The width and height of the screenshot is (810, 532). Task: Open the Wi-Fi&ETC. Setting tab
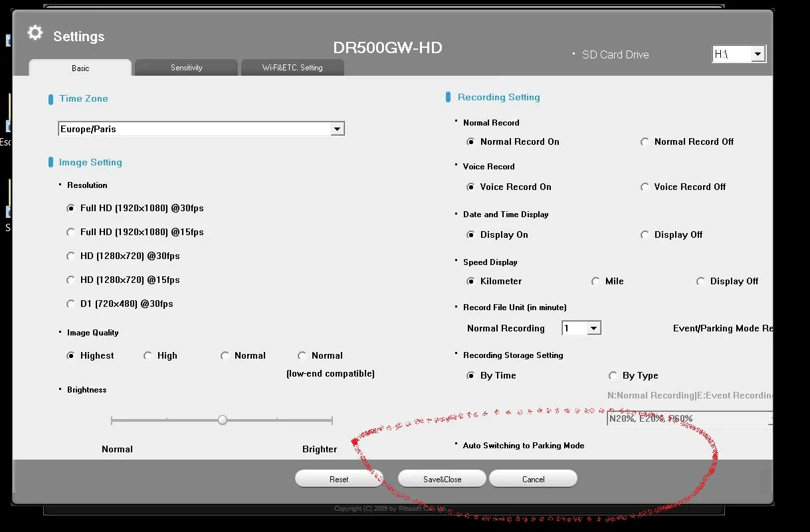pos(292,68)
